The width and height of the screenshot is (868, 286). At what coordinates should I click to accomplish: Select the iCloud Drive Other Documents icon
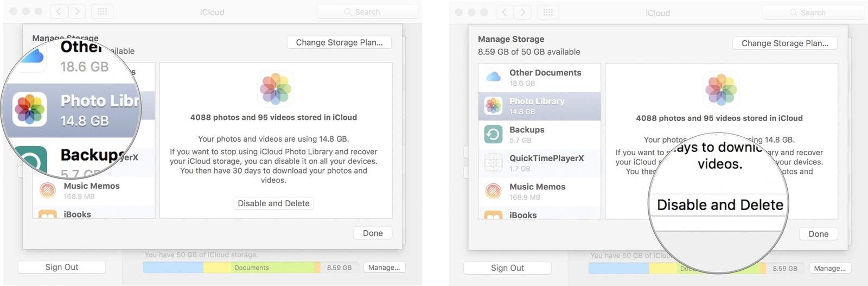[x=493, y=77]
